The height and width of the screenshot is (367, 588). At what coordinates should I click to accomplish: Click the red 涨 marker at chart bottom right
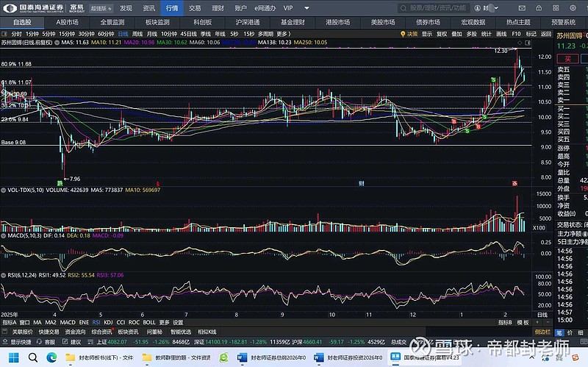point(515,183)
